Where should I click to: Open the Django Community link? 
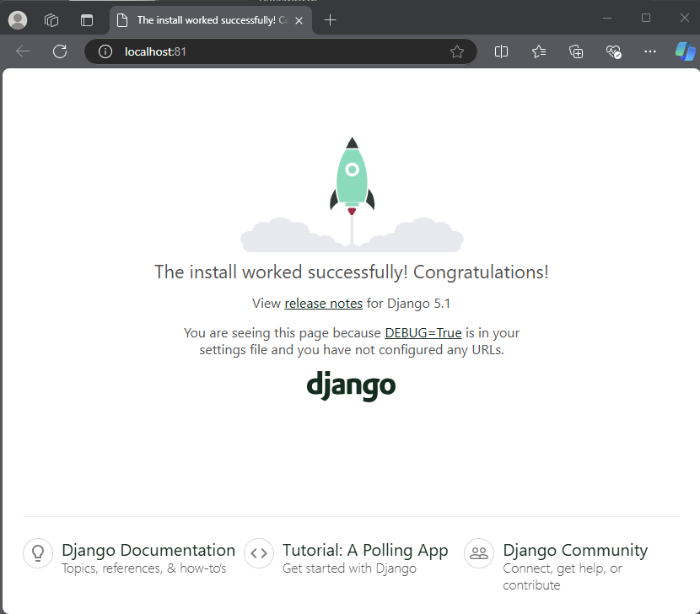[575, 550]
